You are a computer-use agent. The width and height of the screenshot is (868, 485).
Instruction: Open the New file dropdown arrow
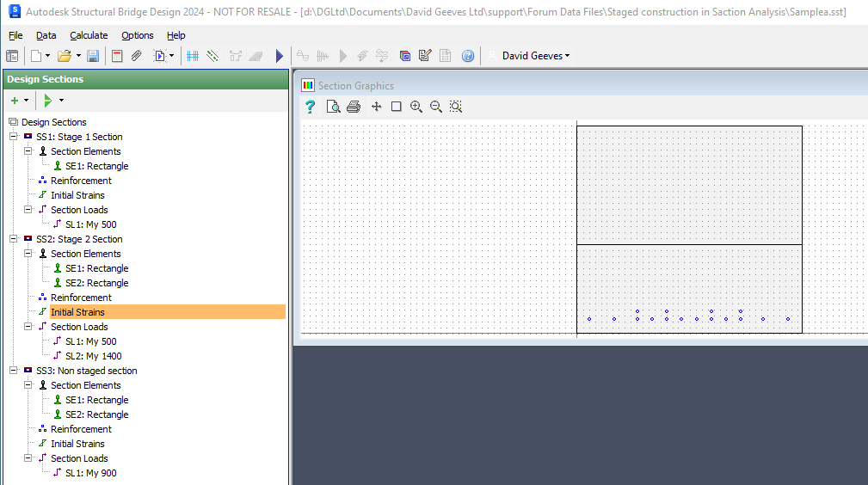coord(47,56)
